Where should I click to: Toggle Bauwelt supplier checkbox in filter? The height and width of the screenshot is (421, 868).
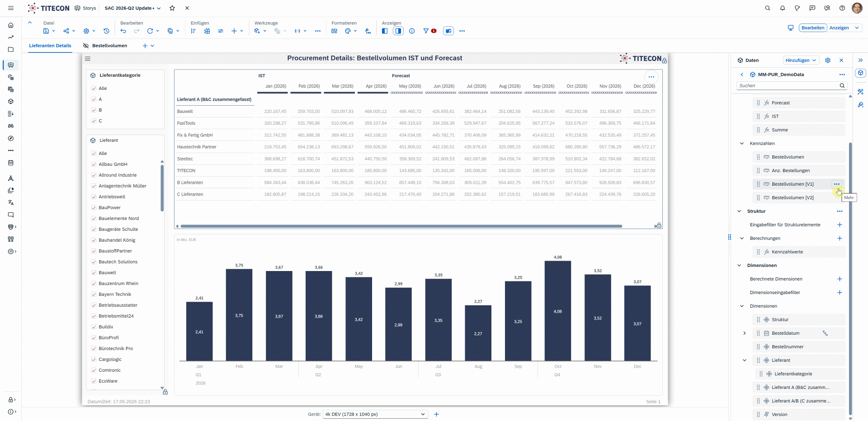pos(94,273)
